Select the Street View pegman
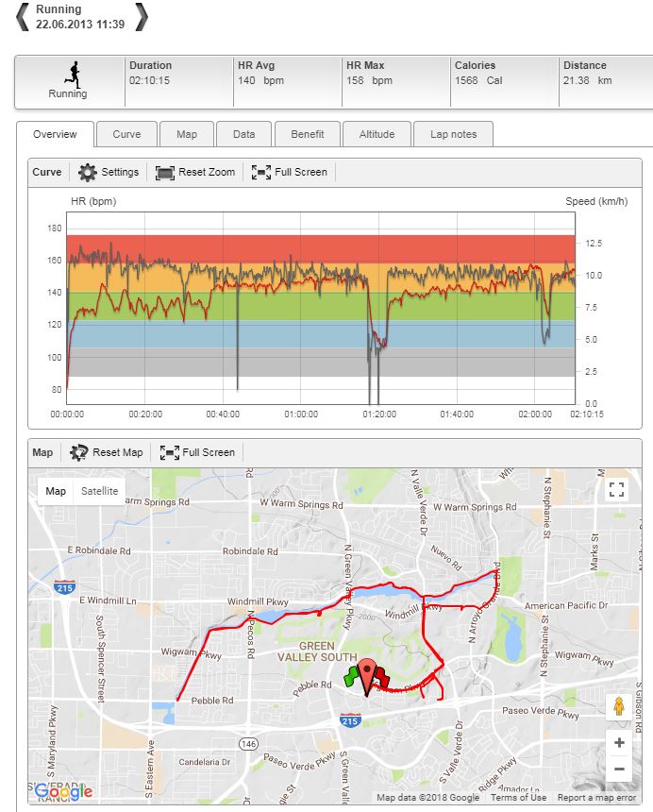The width and height of the screenshot is (653, 812). [x=618, y=706]
